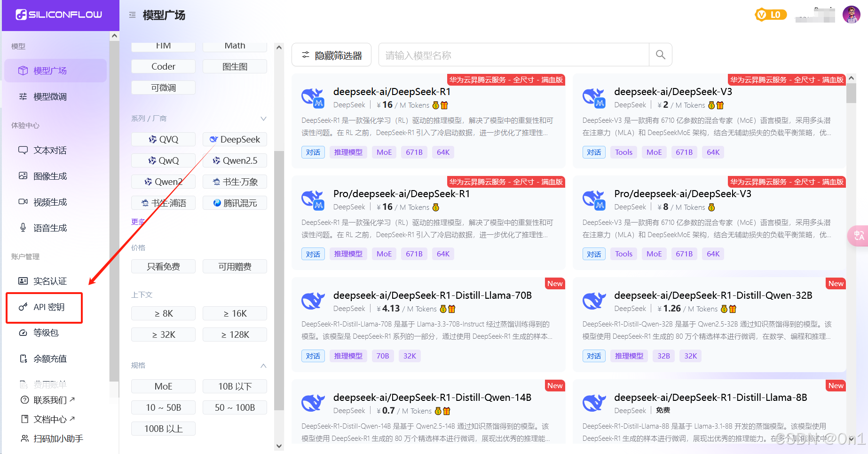Screen dimensions: 868x454
Task: Click R1-Distill-Llama-8B whale logo
Action: pyautogui.click(x=594, y=403)
